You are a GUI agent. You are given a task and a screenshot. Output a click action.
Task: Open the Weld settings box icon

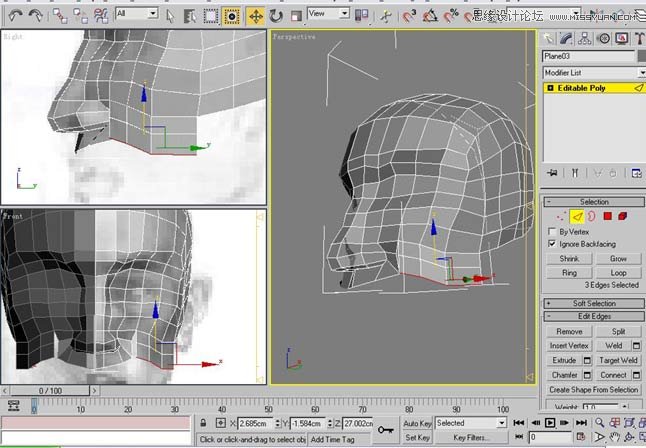point(637,345)
